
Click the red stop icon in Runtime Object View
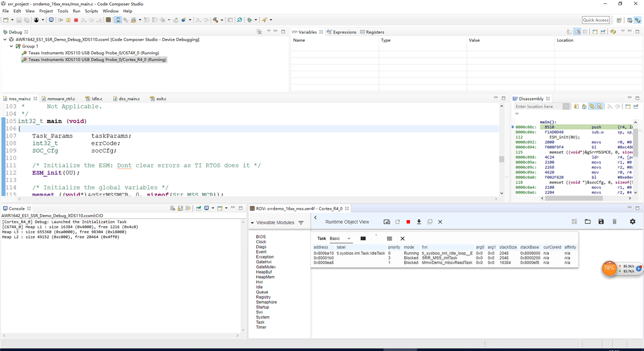tap(408, 222)
